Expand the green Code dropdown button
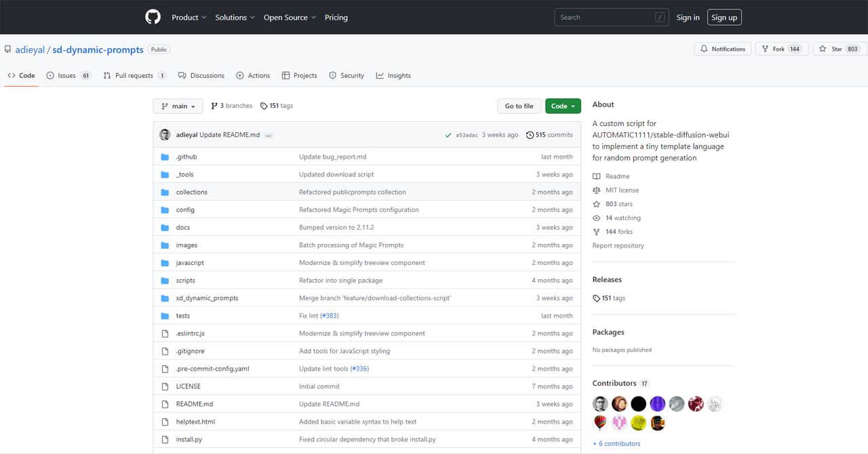Image resolution: width=868 pixels, height=454 pixels. click(563, 106)
